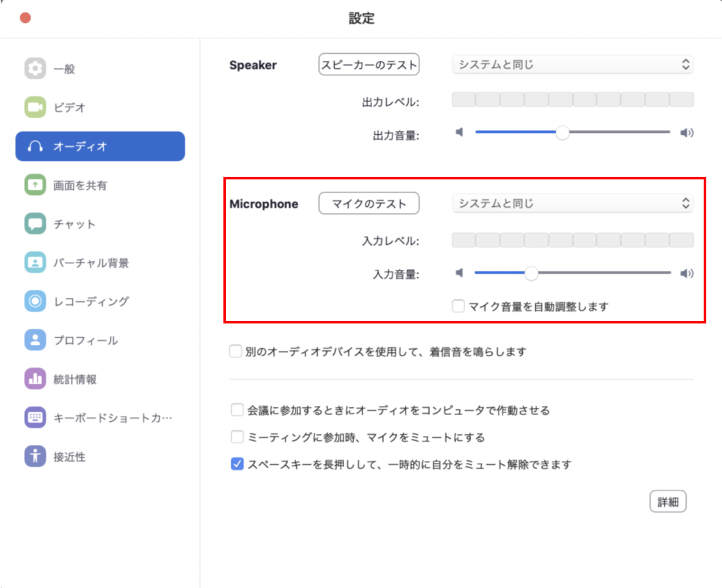Screen dimensions: 722x588
Task: Check 別のオーディオデバイスを使用して着信音 option
Action: tap(235, 352)
